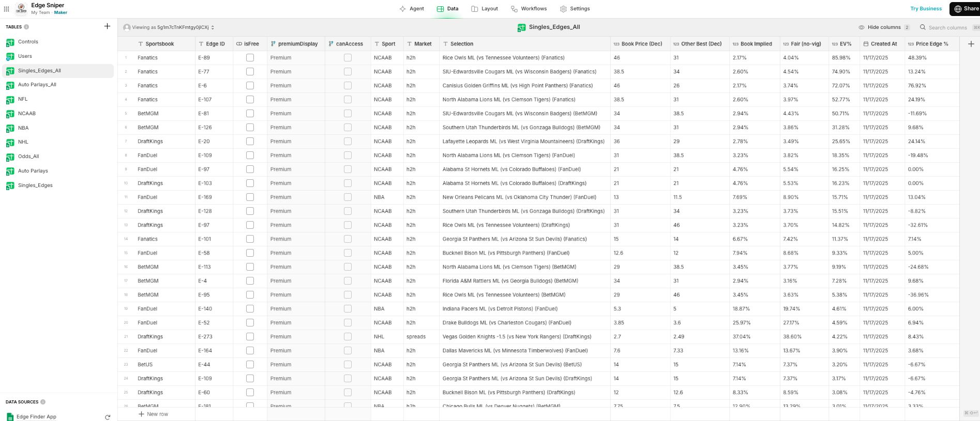Click the NHL table icon in sidebar
This screenshot has height=421, width=980.
pos(10,142)
